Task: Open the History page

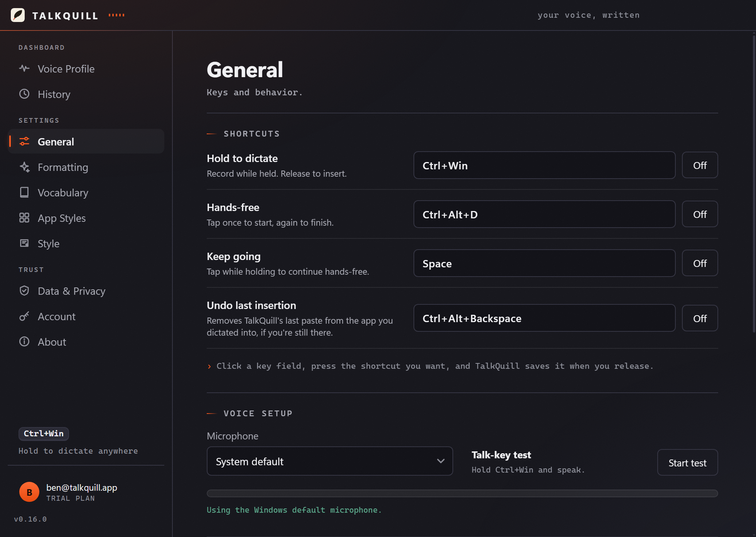Action: [x=86, y=94]
